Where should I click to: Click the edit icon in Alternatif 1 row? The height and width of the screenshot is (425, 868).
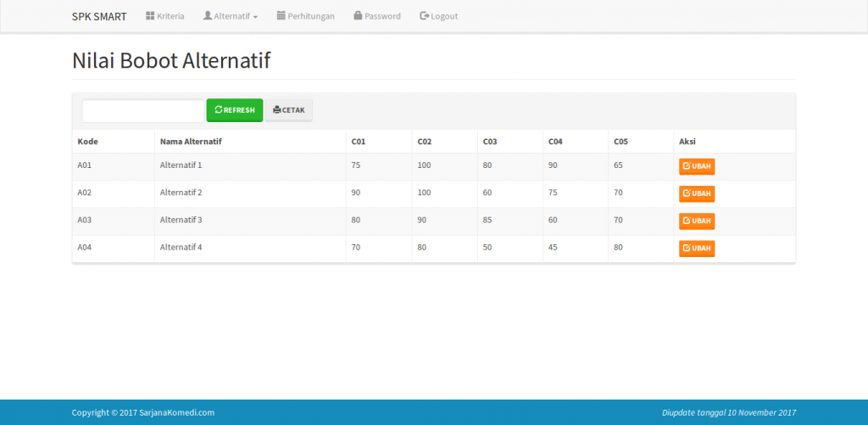click(x=687, y=165)
